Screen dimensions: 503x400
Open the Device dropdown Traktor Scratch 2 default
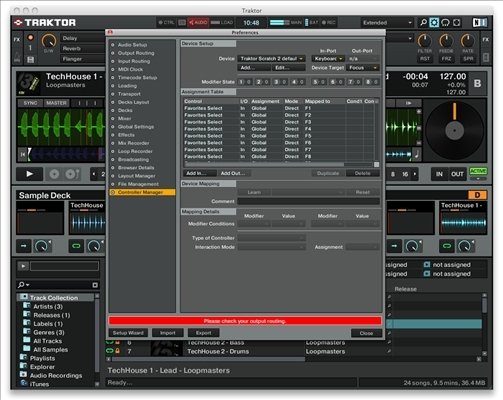click(x=271, y=59)
